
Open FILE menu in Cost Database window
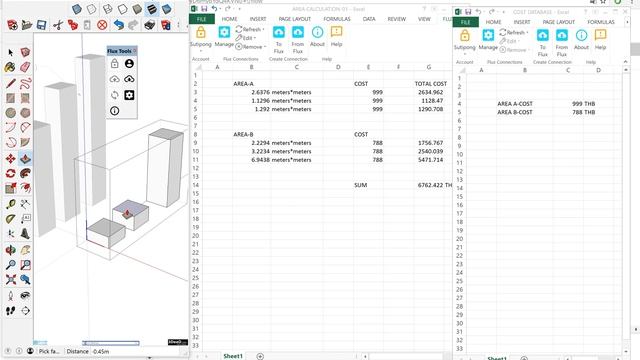click(465, 22)
